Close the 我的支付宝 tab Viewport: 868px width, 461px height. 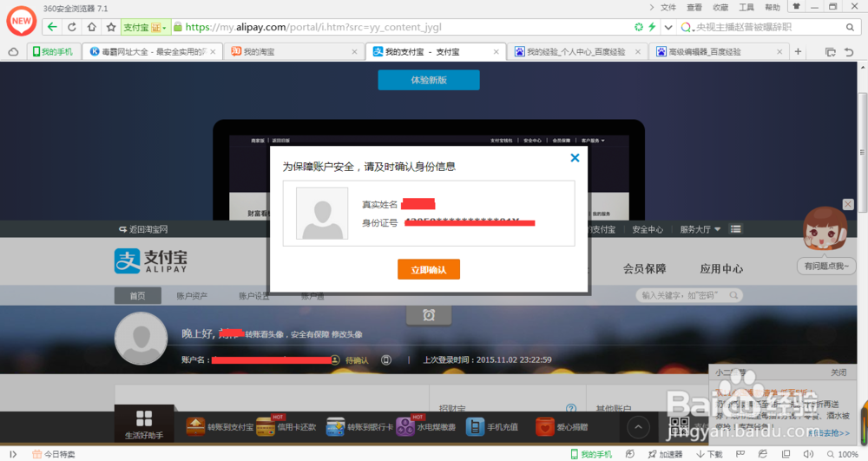496,51
